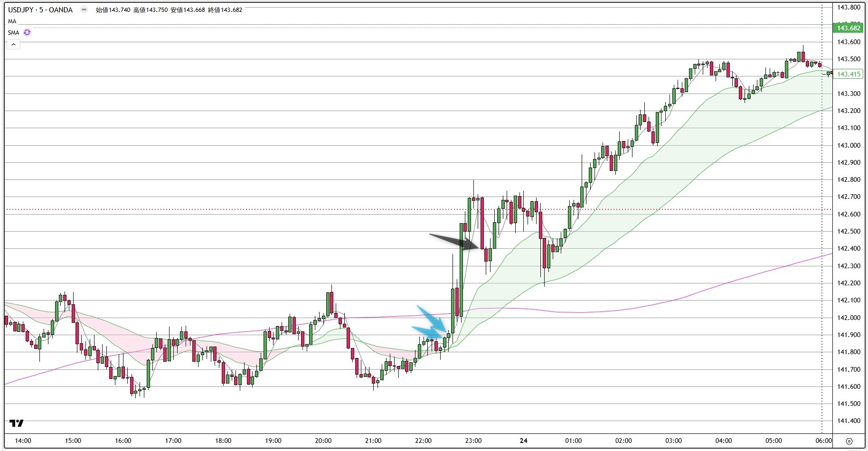868x451 pixels.
Task: Click the 20:00 time axis label
Action: click(x=323, y=441)
